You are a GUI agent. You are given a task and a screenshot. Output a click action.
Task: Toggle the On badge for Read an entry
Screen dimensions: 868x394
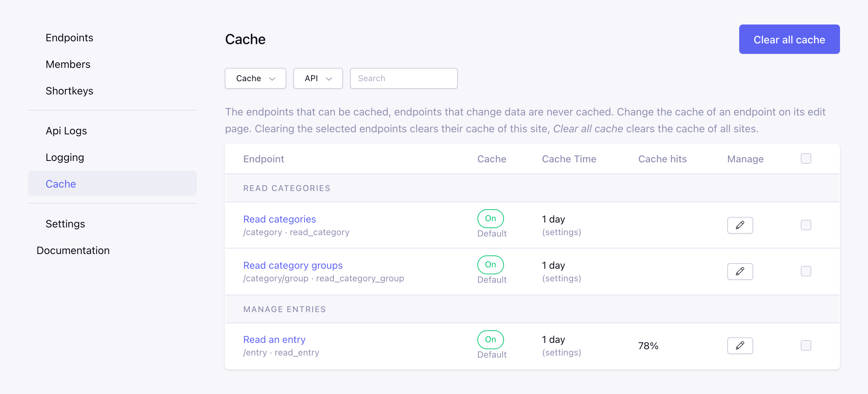[490, 339]
